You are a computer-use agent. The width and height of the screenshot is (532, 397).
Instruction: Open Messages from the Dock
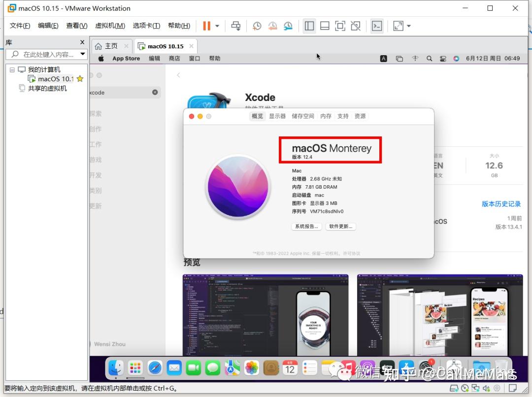pos(213,368)
